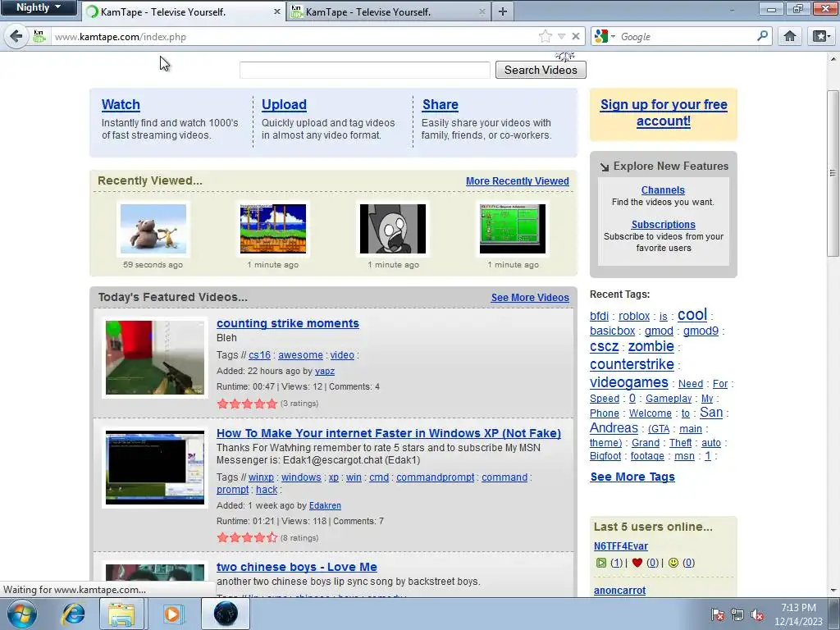Click the zombie tag
This screenshot has width=840, height=630.
(x=651, y=347)
